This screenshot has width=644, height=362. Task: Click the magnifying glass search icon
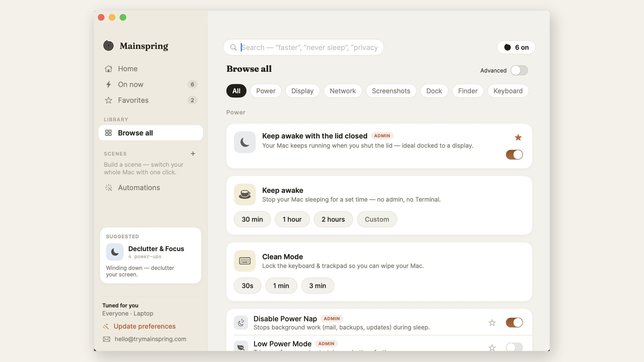click(x=233, y=48)
